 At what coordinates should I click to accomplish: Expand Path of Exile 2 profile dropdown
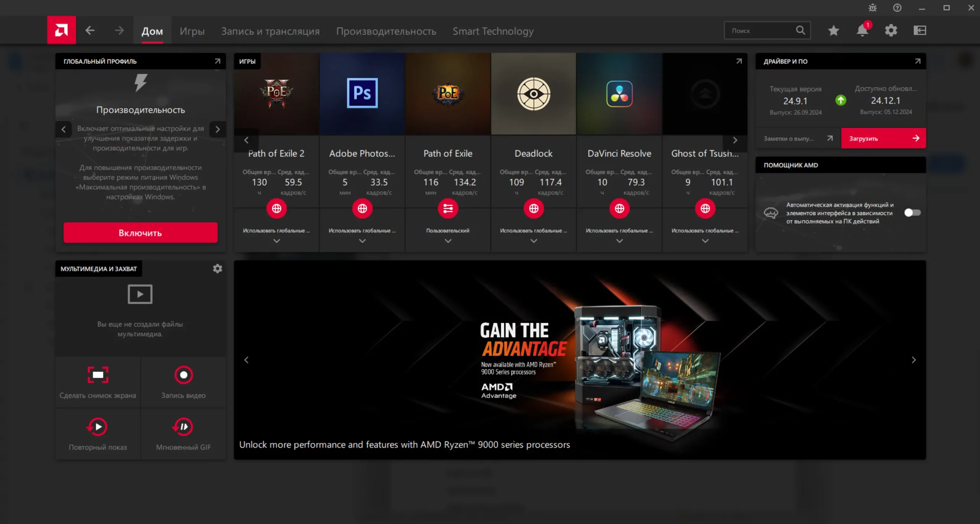click(x=276, y=241)
